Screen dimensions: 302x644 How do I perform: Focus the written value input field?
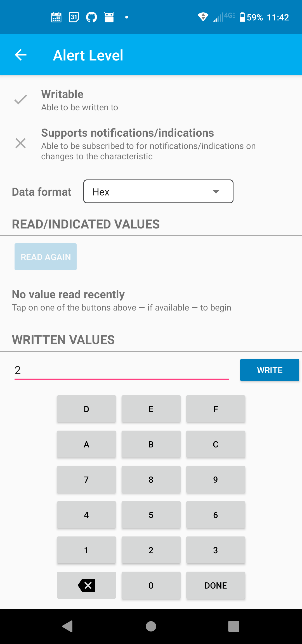point(122,370)
